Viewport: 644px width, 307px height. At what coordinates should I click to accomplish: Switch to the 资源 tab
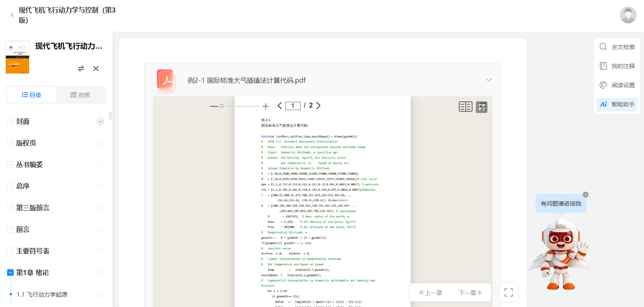pyautogui.click(x=81, y=94)
